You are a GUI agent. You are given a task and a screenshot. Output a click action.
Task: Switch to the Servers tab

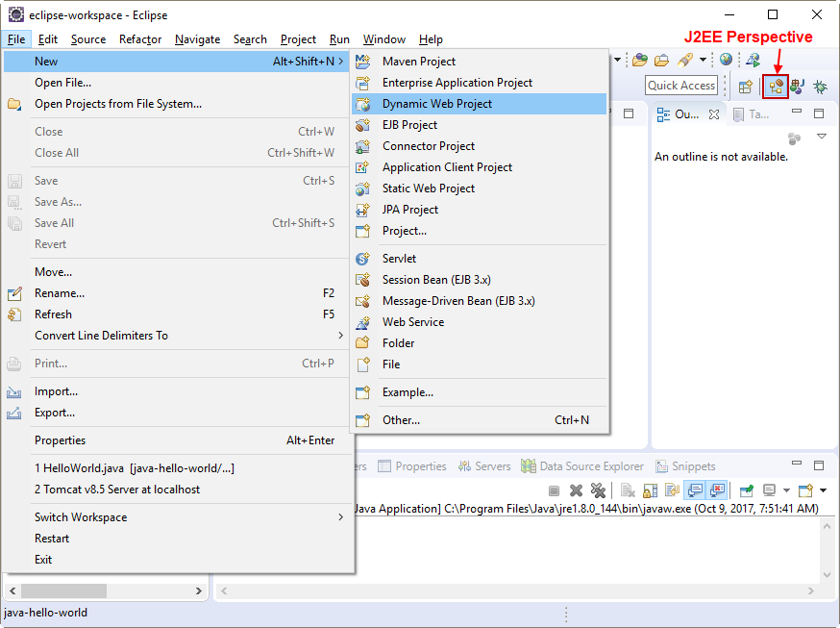click(x=484, y=466)
